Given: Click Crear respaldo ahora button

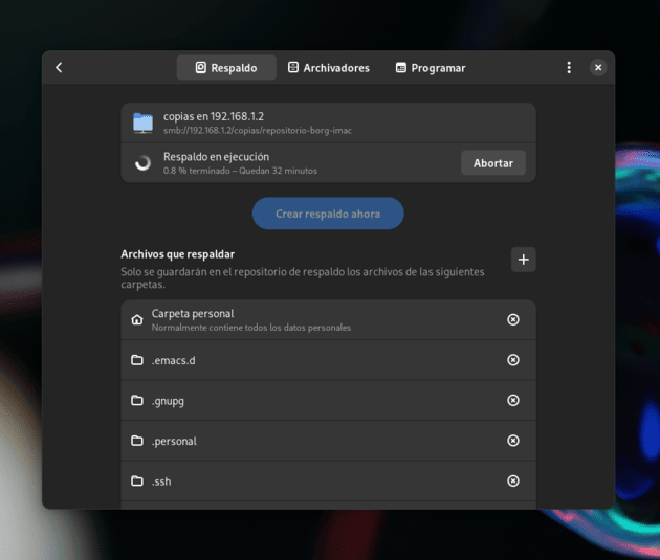Looking at the screenshot, I should tap(328, 213).
